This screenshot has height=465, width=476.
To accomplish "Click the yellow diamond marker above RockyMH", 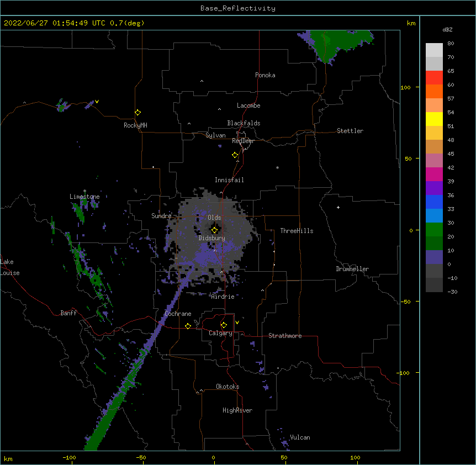I will point(138,113).
